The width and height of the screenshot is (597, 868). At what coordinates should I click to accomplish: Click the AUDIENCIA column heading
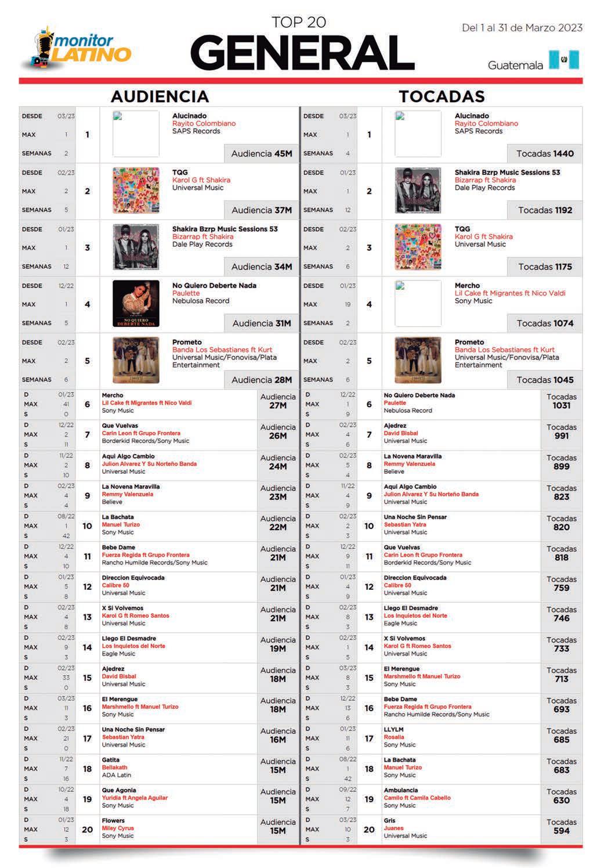(160, 96)
